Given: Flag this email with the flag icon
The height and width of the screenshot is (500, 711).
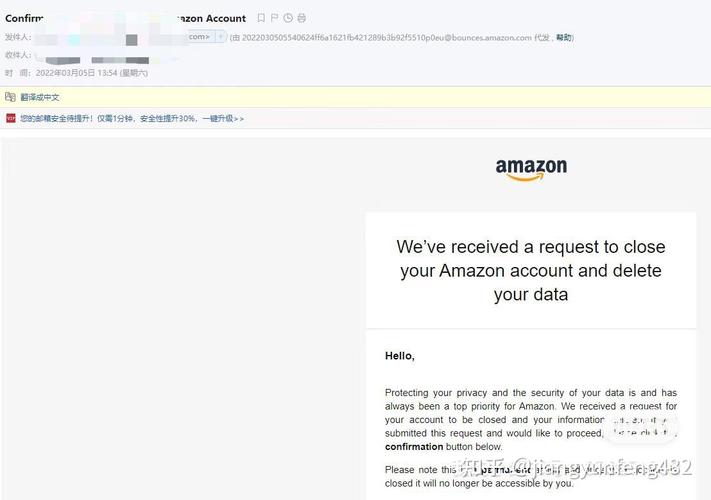Looking at the screenshot, I should pos(274,18).
